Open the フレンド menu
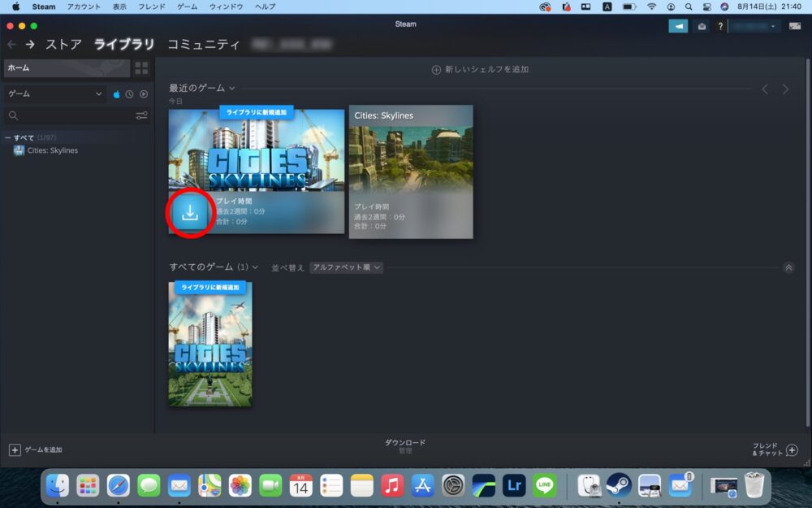This screenshot has height=508, width=812. [x=152, y=7]
